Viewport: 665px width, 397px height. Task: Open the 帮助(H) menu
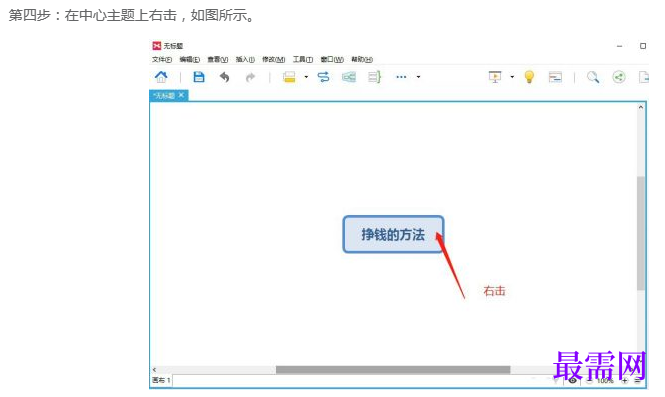point(362,59)
